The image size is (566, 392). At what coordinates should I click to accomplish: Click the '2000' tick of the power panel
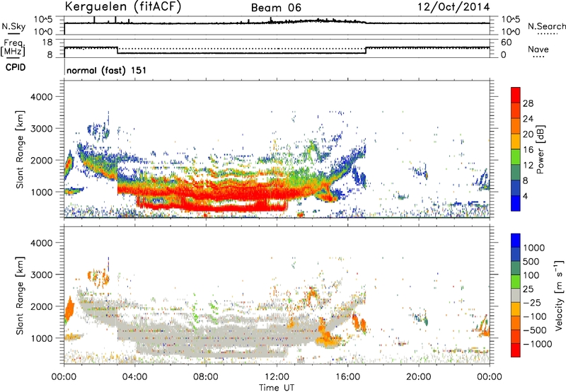(x=41, y=160)
